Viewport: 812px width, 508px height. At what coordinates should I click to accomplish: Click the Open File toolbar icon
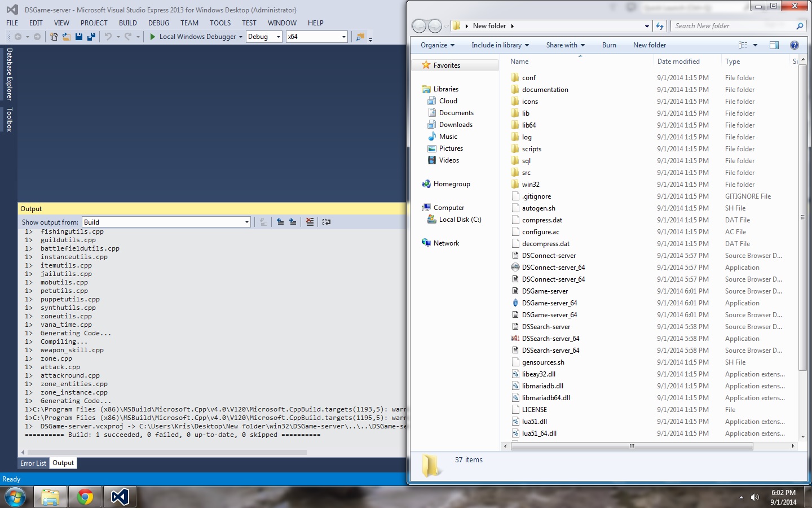coord(66,37)
